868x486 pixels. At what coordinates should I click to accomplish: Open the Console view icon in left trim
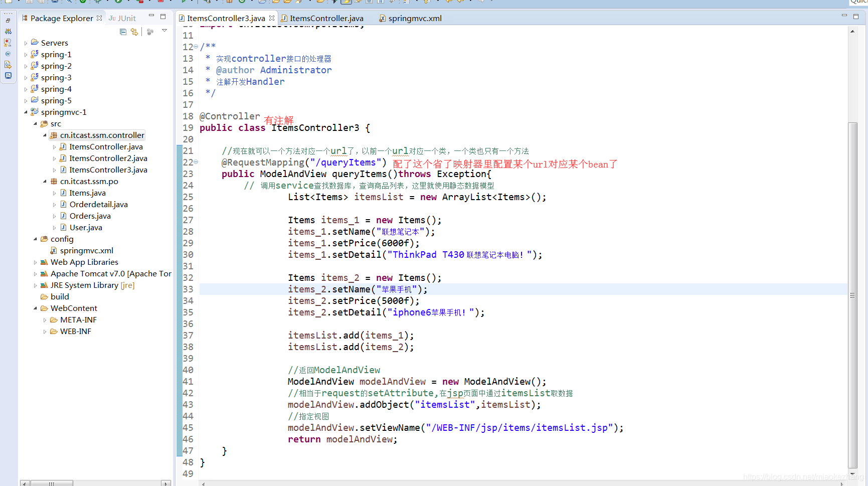tap(8, 76)
